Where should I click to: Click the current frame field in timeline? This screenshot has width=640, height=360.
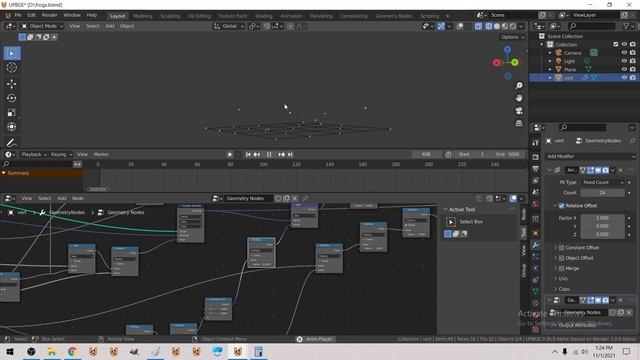point(426,155)
